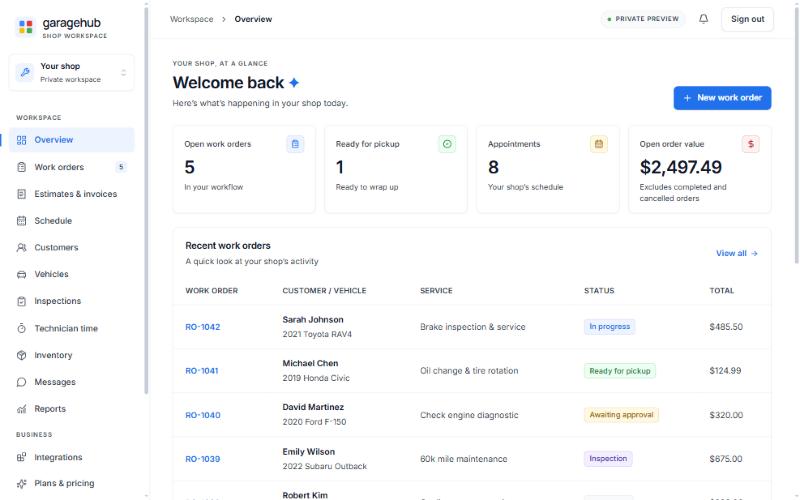800x500 pixels.
Task: Click the garagehub logo icon
Action: point(26,26)
